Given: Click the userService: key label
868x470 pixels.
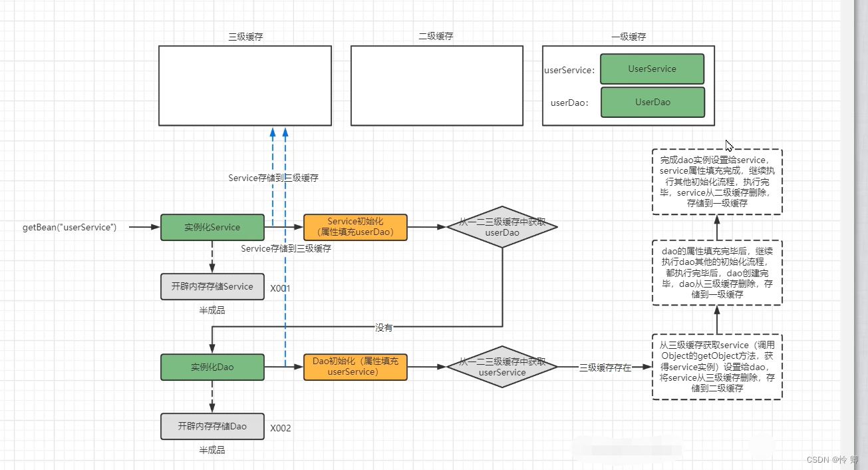Looking at the screenshot, I should click(x=569, y=70).
